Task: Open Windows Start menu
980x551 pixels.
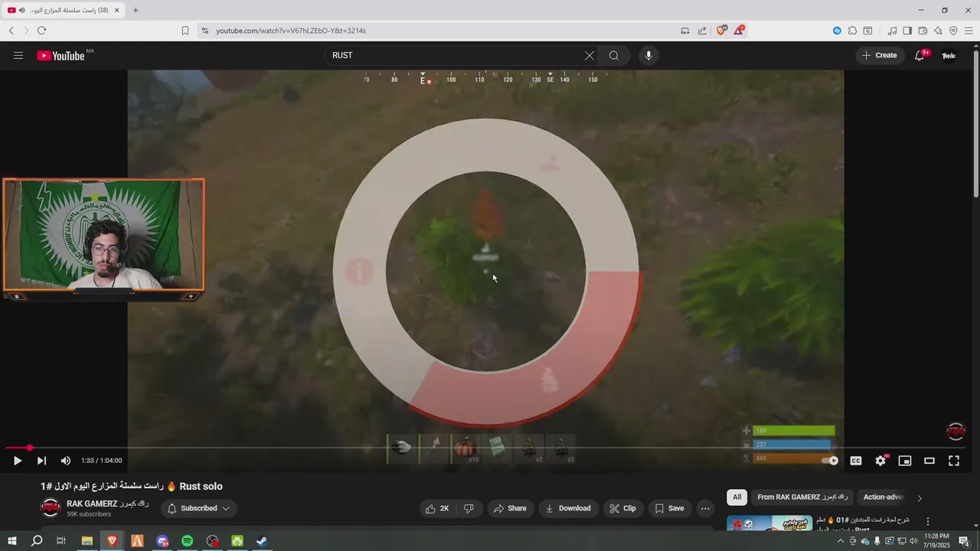Action: click(x=11, y=541)
